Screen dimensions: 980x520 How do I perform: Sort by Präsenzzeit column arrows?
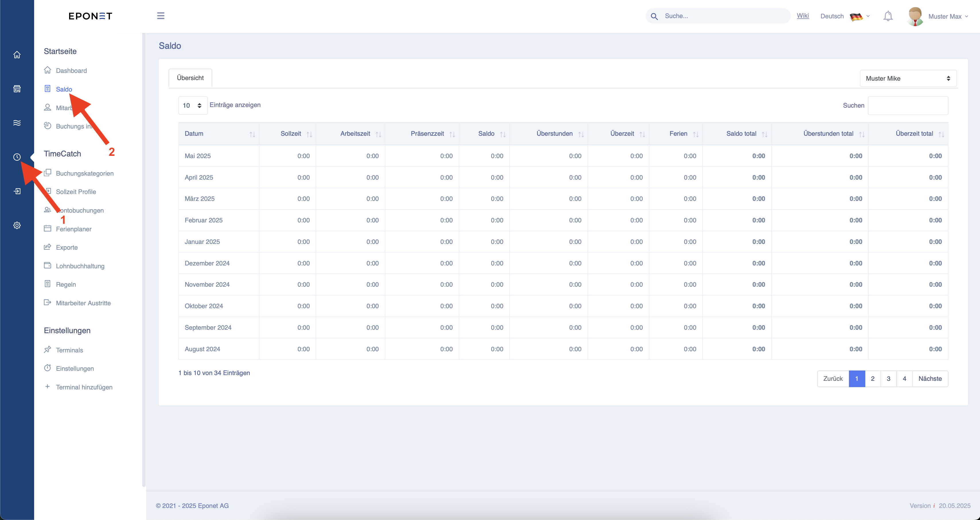coord(452,134)
